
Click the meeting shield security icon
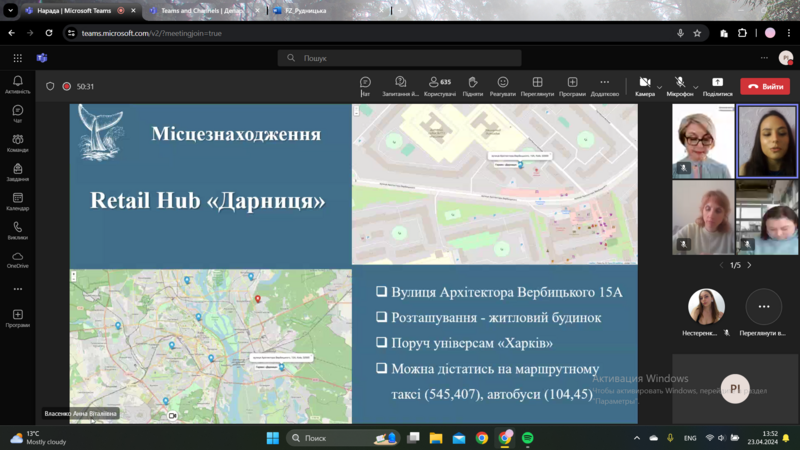point(50,86)
